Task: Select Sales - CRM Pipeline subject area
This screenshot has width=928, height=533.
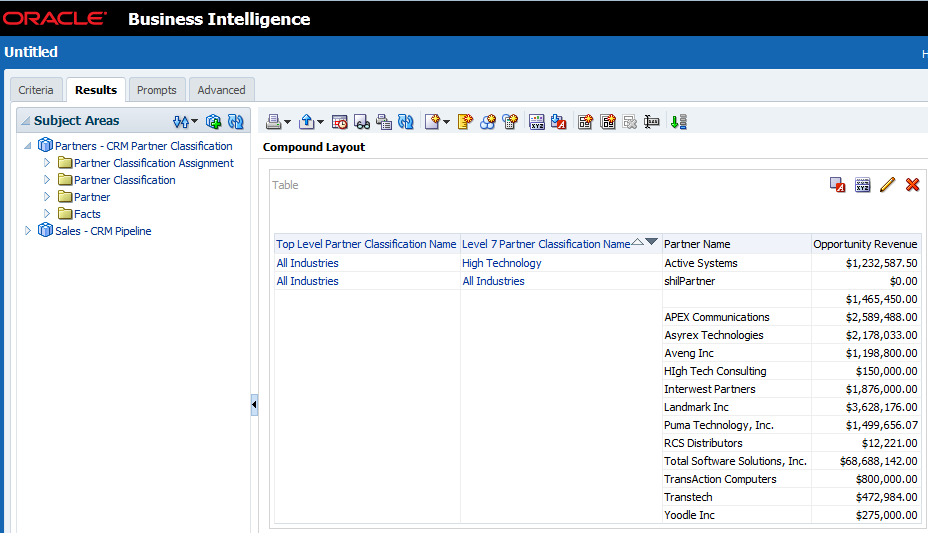Action: 103,231
